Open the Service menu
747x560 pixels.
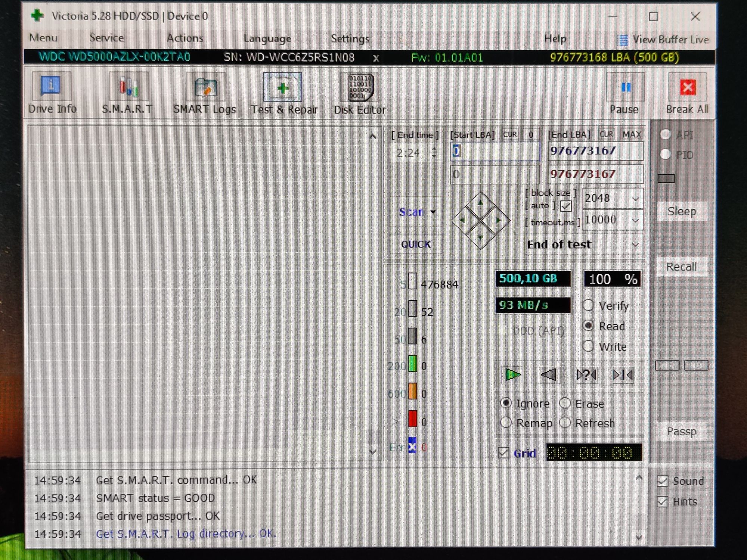(x=106, y=38)
